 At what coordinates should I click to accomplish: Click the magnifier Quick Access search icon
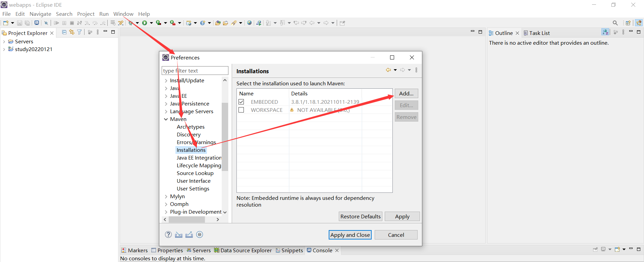615,23
